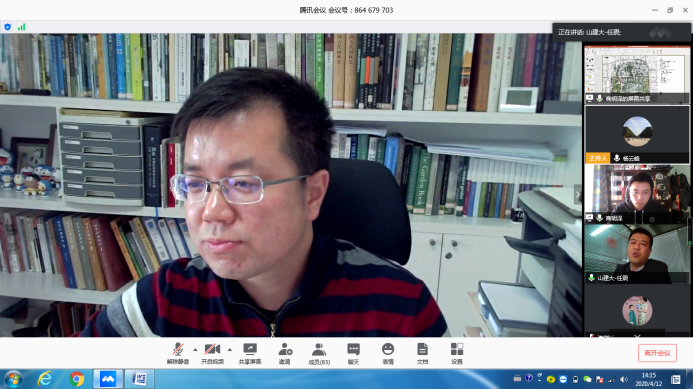Image resolution: width=693 pixels, height=389 pixels.
Task: Unmute the microphone in the meeting toolbar
Action: tap(178, 350)
